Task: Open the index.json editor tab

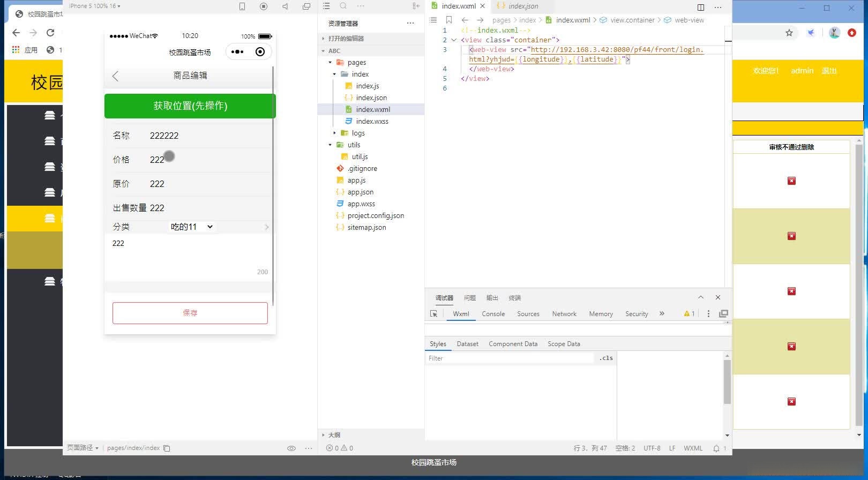Action: click(522, 6)
